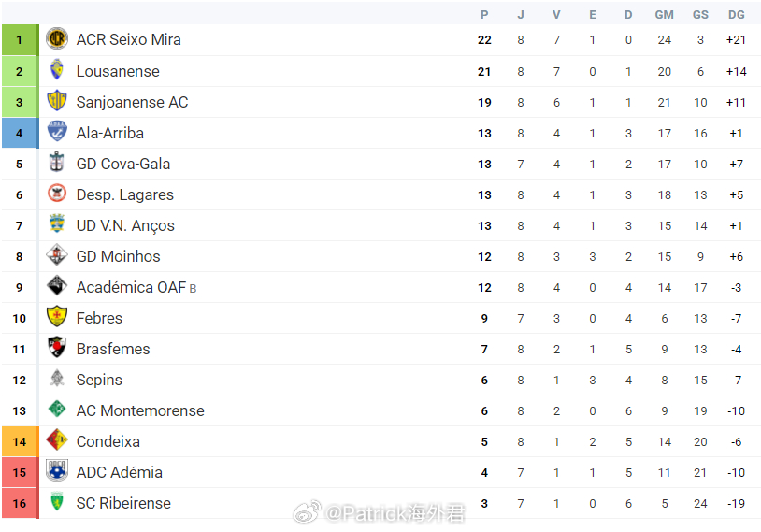
Task: Click the red position 16 badge
Action: point(19,503)
